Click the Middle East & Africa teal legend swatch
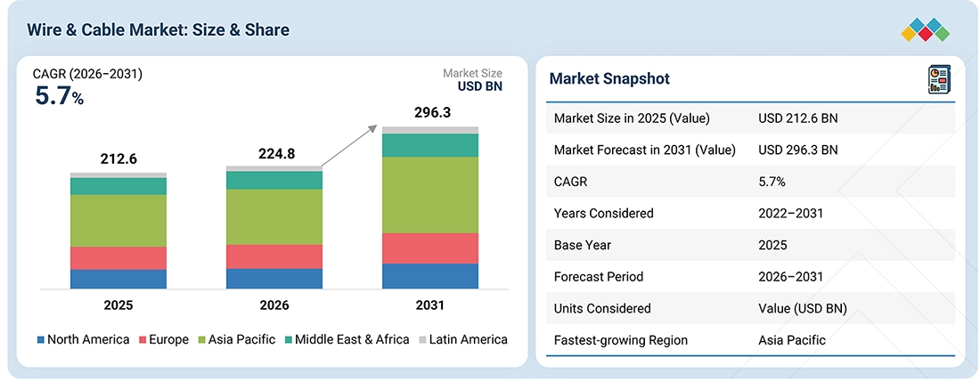 click(288, 340)
